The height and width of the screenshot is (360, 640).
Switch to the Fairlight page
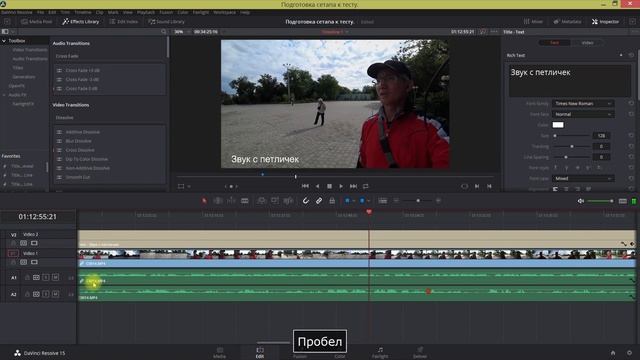pyautogui.click(x=380, y=353)
